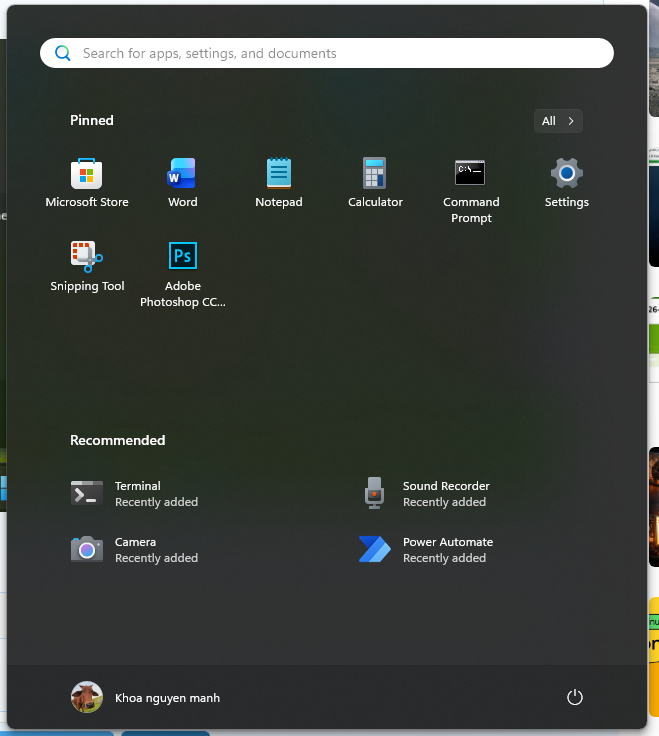Viewport: 659px width, 736px height.
Task: Click the Khoa nguyen manh account name
Action: pos(168,698)
